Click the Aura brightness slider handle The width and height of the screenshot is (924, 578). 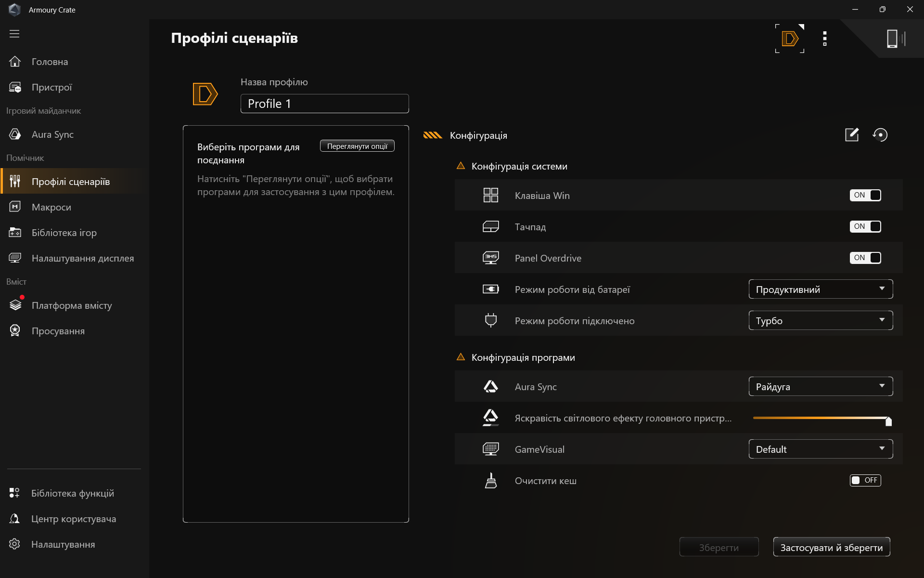(888, 421)
